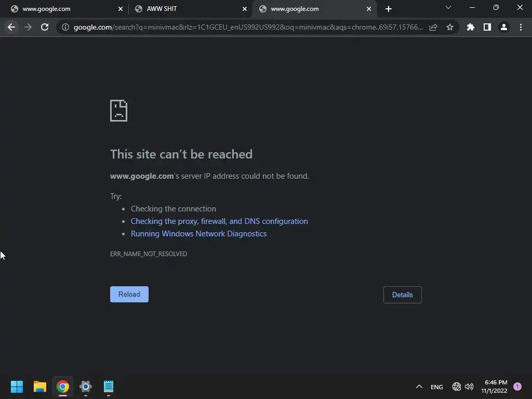Click 'Checking the connection' text
This screenshot has width=532, height=399.
coord(174,209)
